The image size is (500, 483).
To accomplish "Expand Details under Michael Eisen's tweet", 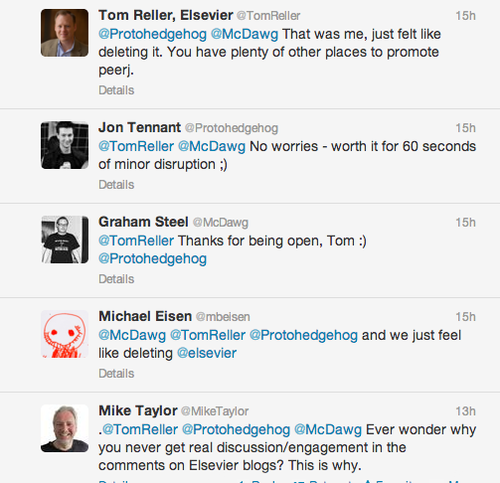I will 116,373.
